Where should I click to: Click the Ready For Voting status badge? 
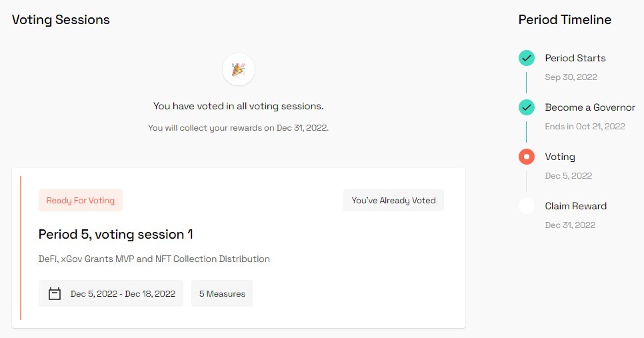coord(81,201)
